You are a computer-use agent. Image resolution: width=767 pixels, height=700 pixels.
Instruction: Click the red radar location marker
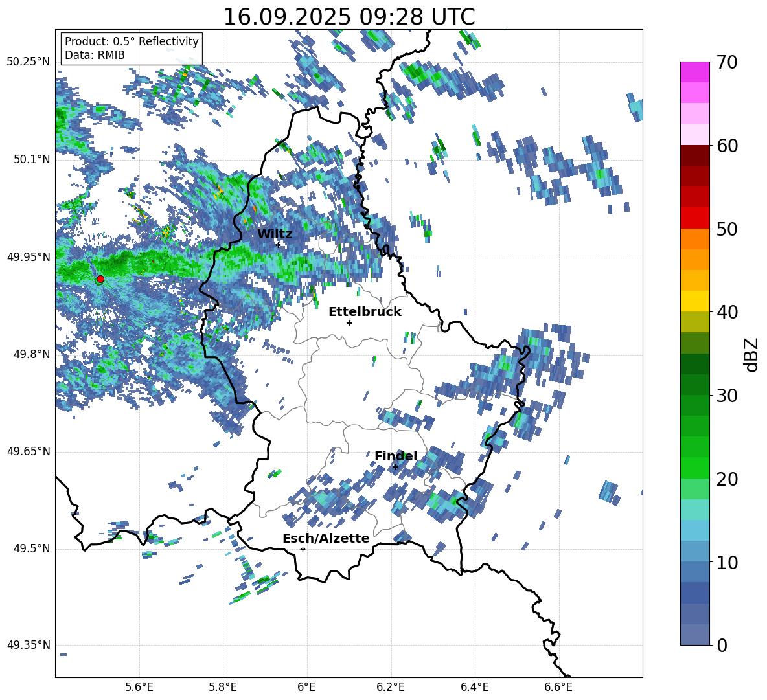tap(100, 279)
